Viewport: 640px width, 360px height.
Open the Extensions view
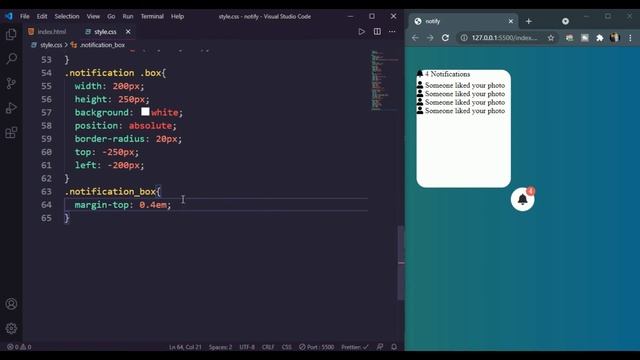[x=11, y=132]
